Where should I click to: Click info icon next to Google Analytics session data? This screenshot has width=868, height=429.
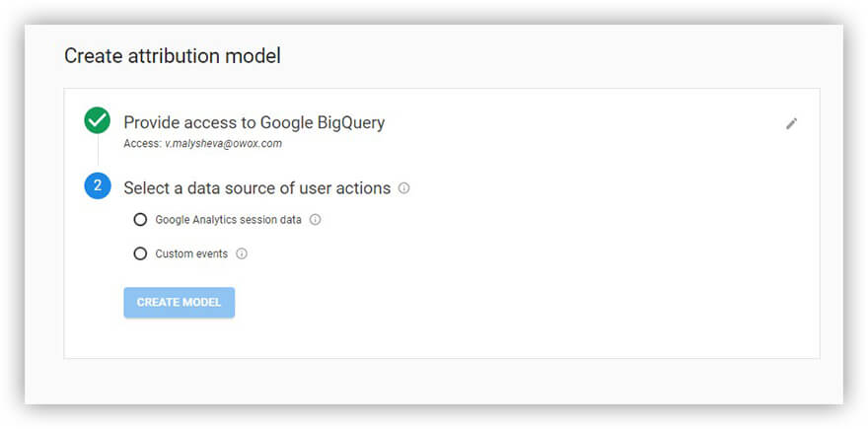pyautogui.click(x=316, y=220)
